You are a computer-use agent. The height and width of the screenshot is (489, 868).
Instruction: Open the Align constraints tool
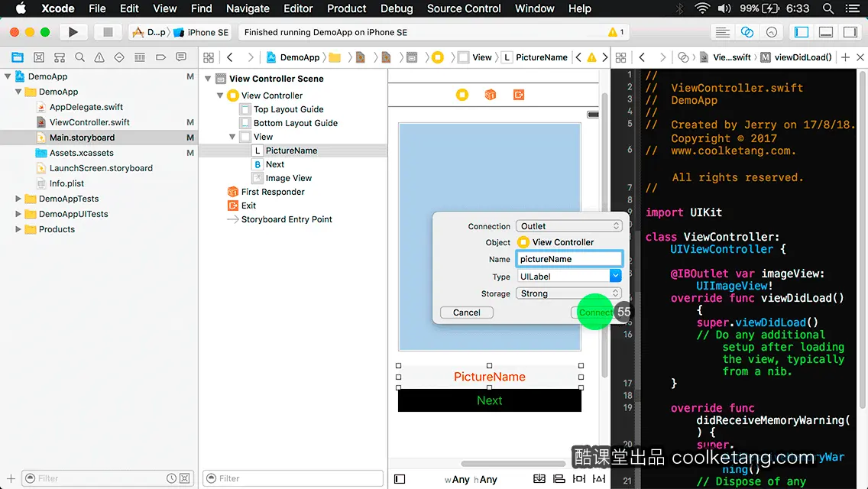pyautogui.click(x=559, y=478)
